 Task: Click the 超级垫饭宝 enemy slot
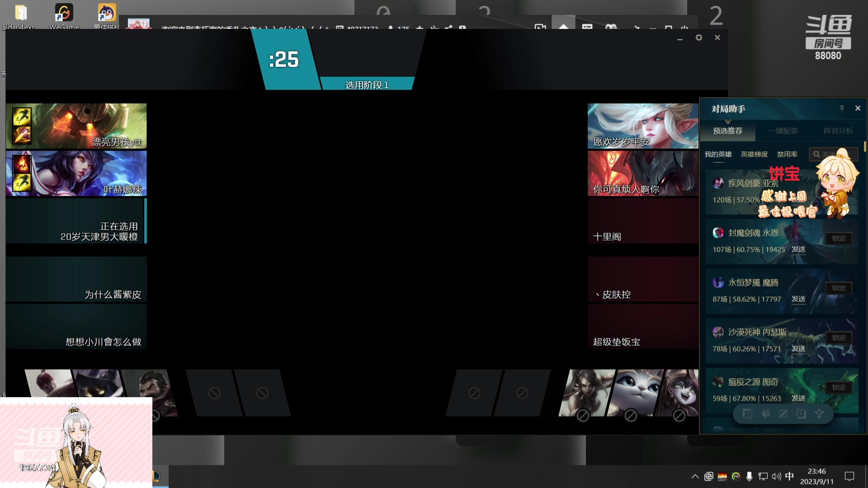point(643,326)
